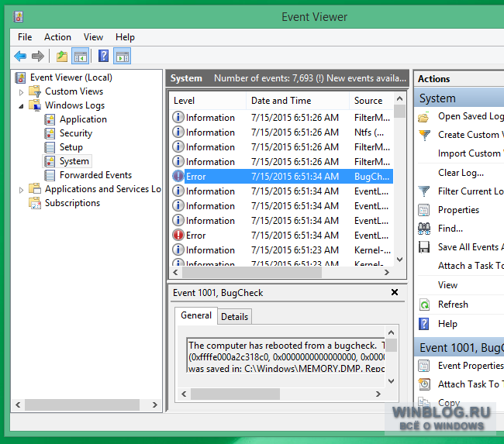Image resolution: width=504 pixels, height=444 pixels.
Task: Click the Event Viewer (Local) root icon
Action: [20, 77]
